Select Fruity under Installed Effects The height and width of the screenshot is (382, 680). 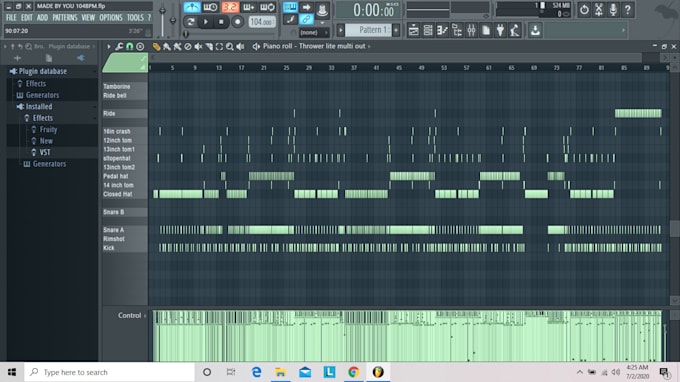pyautogui.click(x=48, y=130)
